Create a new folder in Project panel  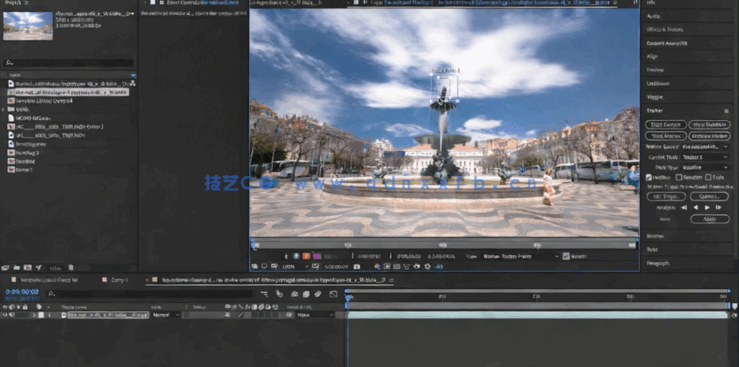pyautogui.click(x=16, y=268)
